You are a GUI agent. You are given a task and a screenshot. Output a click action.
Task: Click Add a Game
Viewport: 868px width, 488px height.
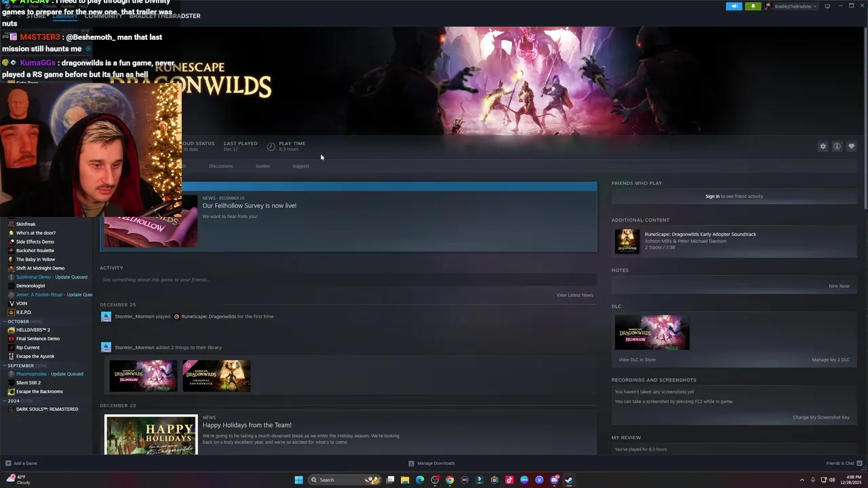(21, 464)
